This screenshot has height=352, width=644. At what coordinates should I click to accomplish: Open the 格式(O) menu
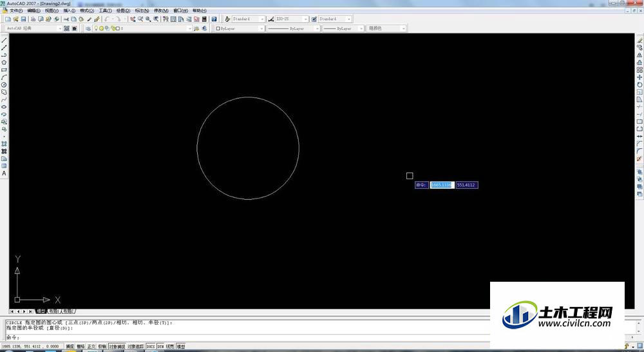87,11
